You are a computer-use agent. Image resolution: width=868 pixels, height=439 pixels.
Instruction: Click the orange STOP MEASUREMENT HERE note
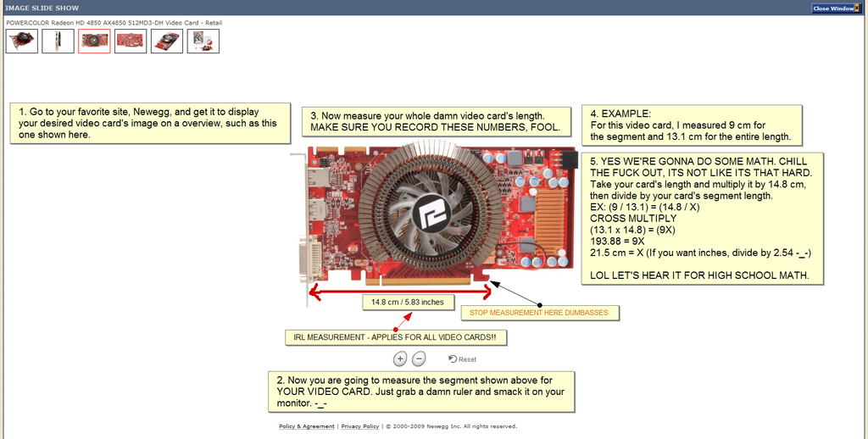pyautogui.click(x=539, y=312)
